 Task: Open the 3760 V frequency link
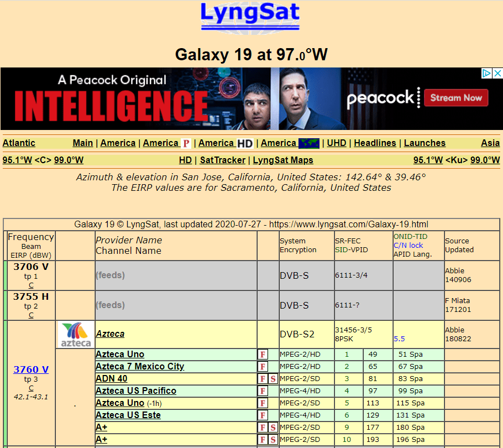pos(31,369)
